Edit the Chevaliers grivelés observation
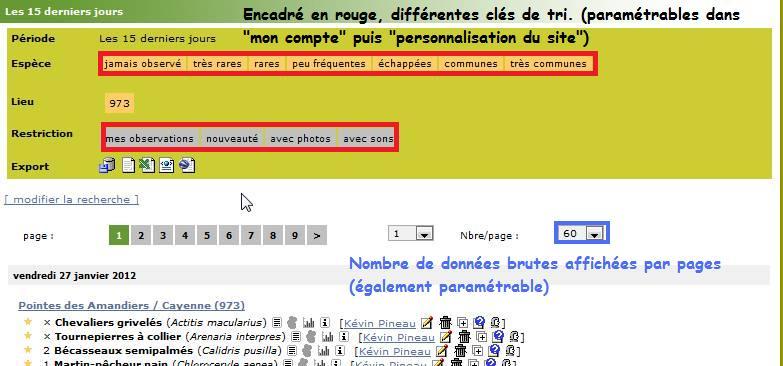Screen dimensions: 783x366 tap(427, 323)
